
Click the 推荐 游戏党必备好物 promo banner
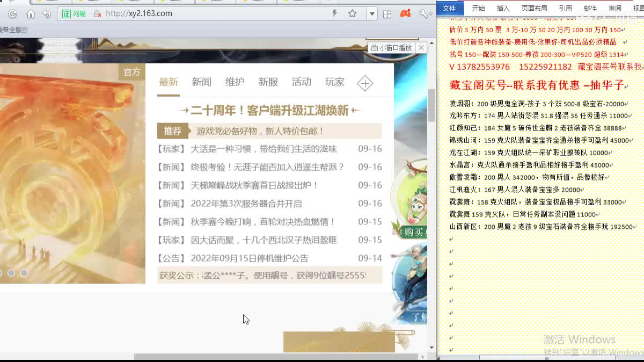(x=269, y=131)
